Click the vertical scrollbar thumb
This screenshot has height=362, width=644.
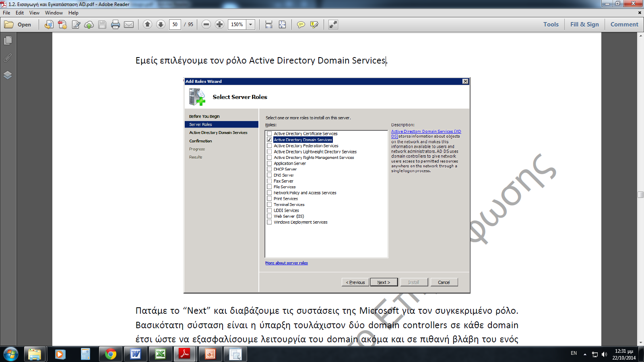pyautogui.click(x=640, y=195)
